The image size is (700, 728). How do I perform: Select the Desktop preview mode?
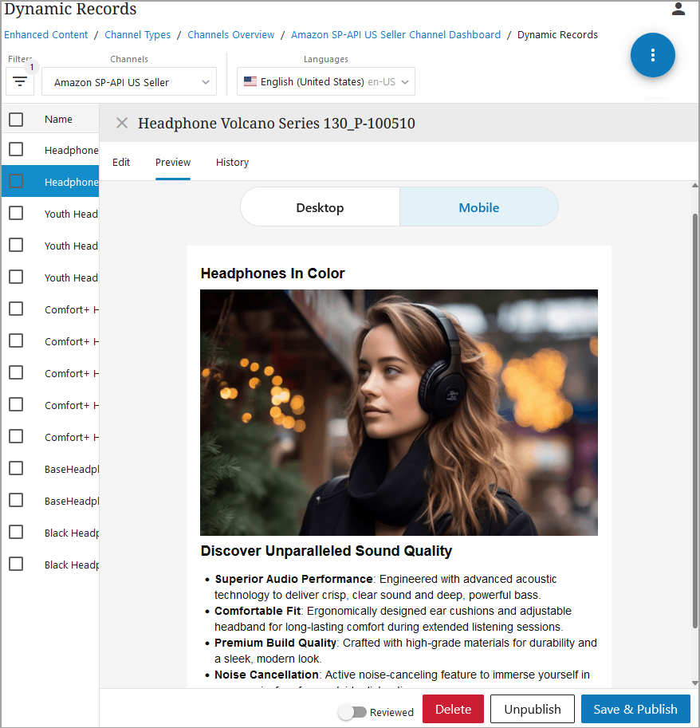320,208
